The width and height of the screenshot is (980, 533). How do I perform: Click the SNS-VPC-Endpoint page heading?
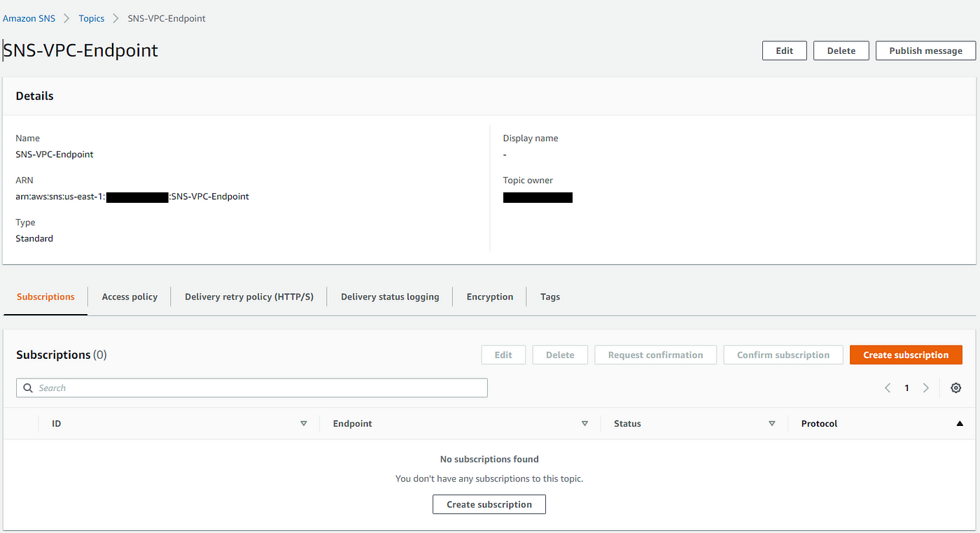(80, 50)
